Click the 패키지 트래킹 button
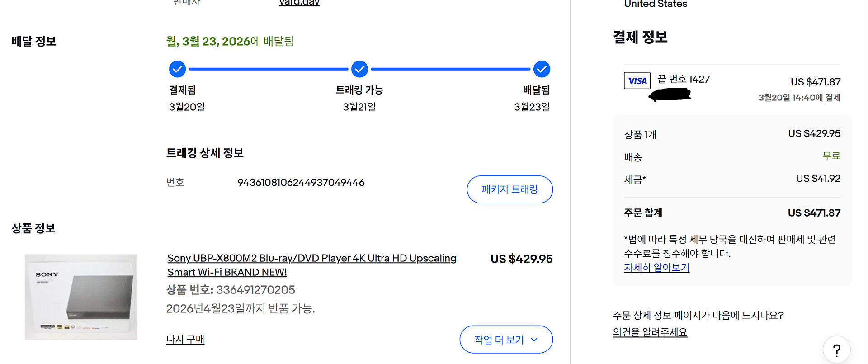The image size is (868, 364). tap(509, 189)
